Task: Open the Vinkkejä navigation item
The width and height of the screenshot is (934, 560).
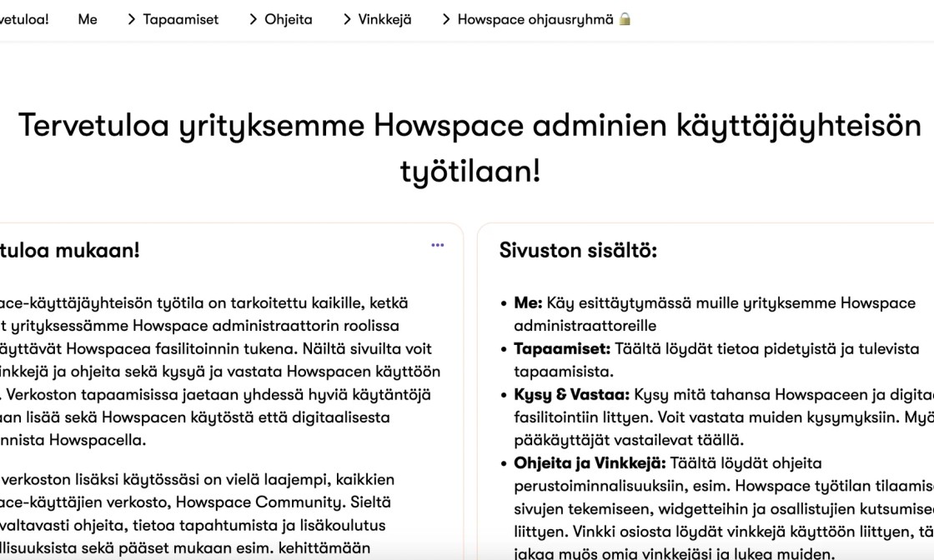Action: [384, 20]
